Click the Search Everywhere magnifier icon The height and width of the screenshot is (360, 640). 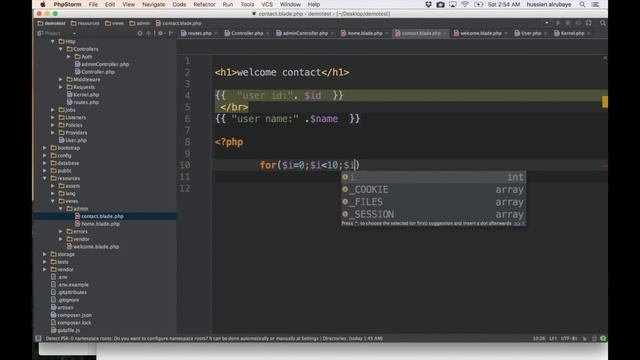pyautogui.click(x=602, y=23)
